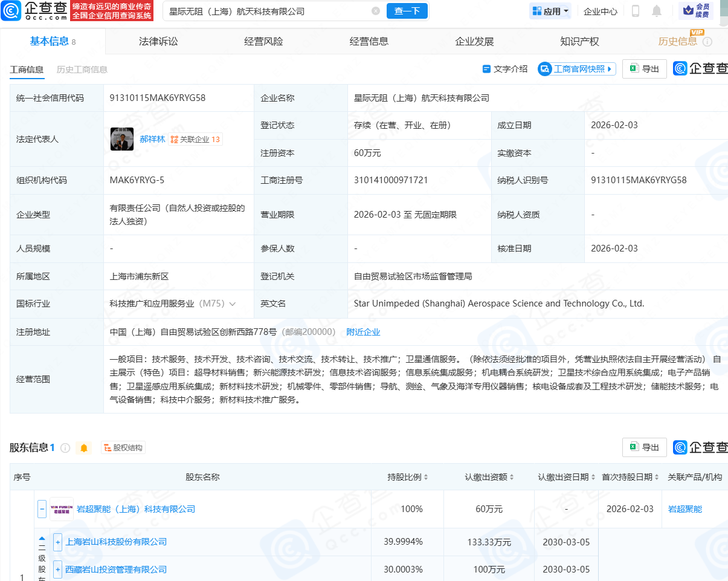Open legal representative 郝祥林's profile
The image size is (728, 581).
click(152, 138)
